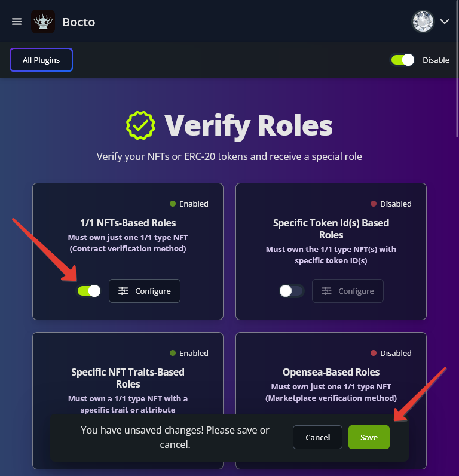Viewport: 459px width, 476px height.
Task: Click the Verify Roles checkmark badge icon
Action: click(x=140, y=125)
